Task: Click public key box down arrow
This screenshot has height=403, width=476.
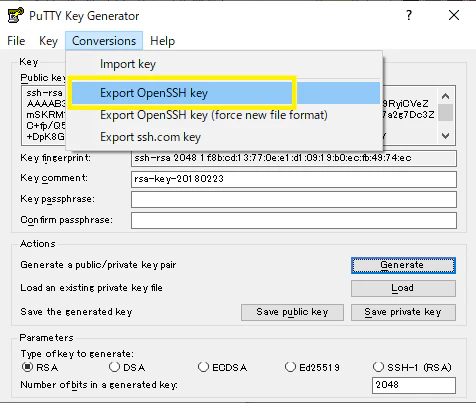Action: [x=445, y=136]
